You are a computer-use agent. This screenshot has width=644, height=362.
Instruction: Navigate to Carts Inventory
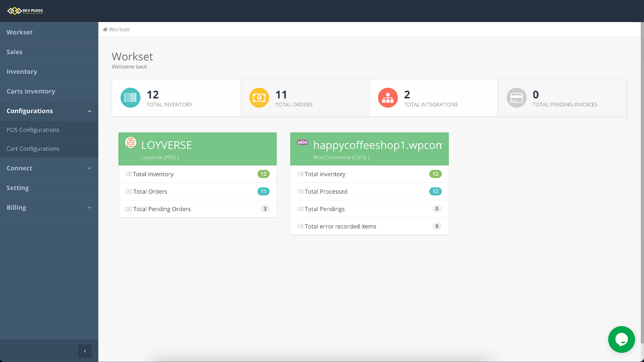pos(31,91)
